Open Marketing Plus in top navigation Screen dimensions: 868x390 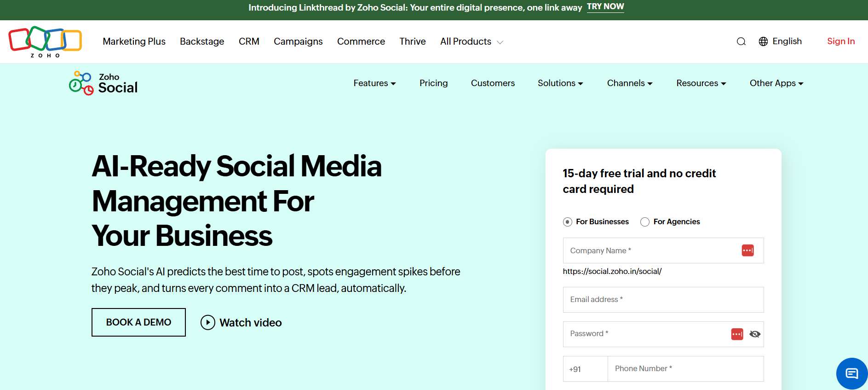tap(134, 41)
